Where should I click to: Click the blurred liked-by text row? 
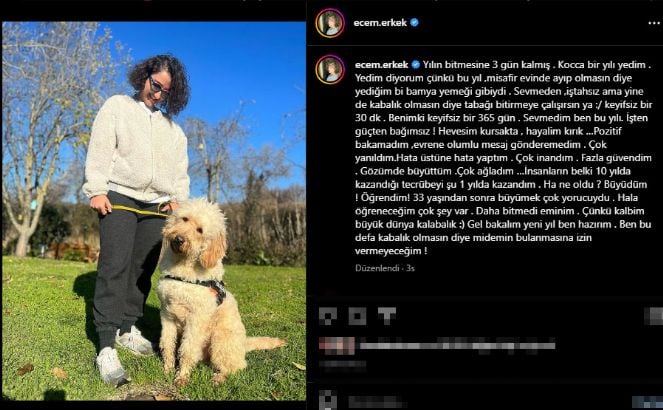coord(457,345)
